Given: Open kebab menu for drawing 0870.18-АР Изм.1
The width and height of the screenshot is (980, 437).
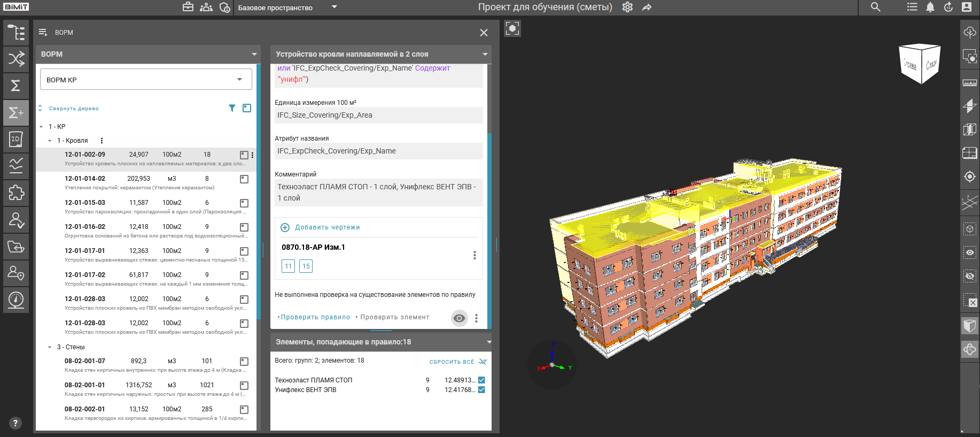Looking at the screenshot, I should 475,255.
